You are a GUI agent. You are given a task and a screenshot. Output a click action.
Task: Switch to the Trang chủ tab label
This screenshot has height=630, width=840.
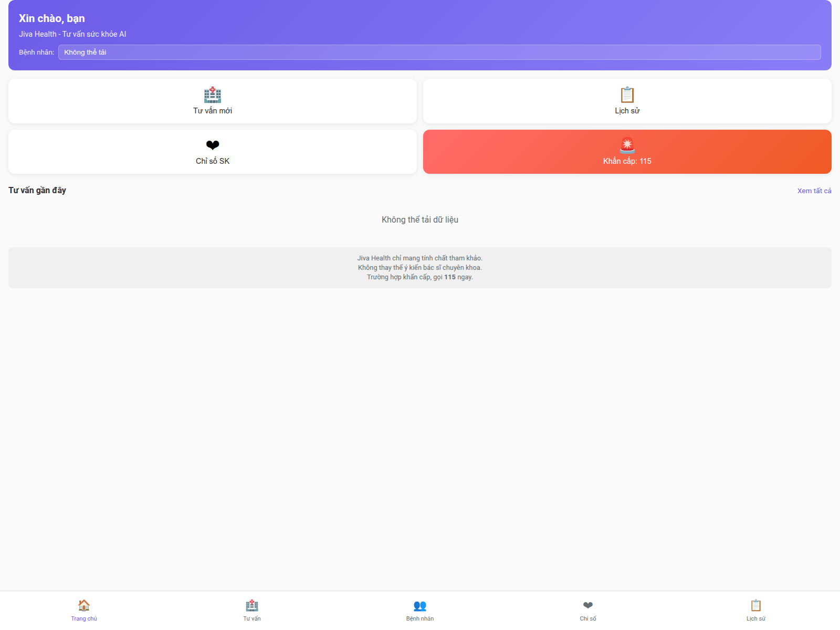[84, 618]
